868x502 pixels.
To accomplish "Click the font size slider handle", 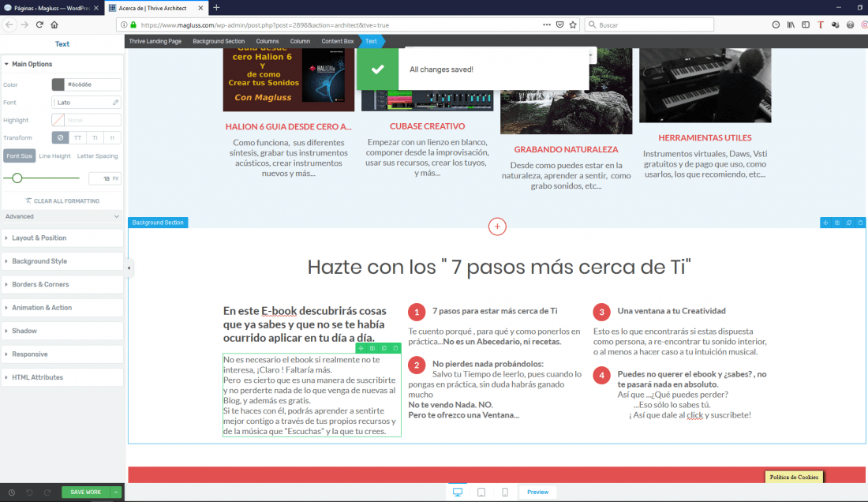I will [17, 178].
